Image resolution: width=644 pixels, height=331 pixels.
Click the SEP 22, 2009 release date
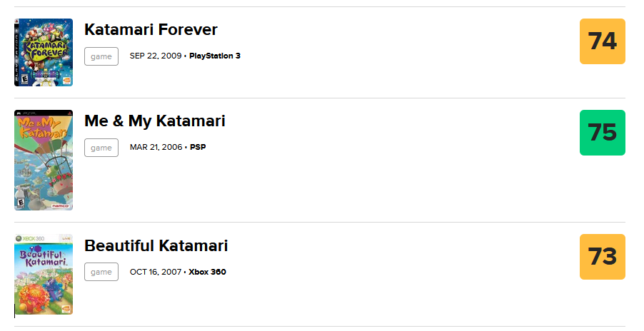pos(156,56)
